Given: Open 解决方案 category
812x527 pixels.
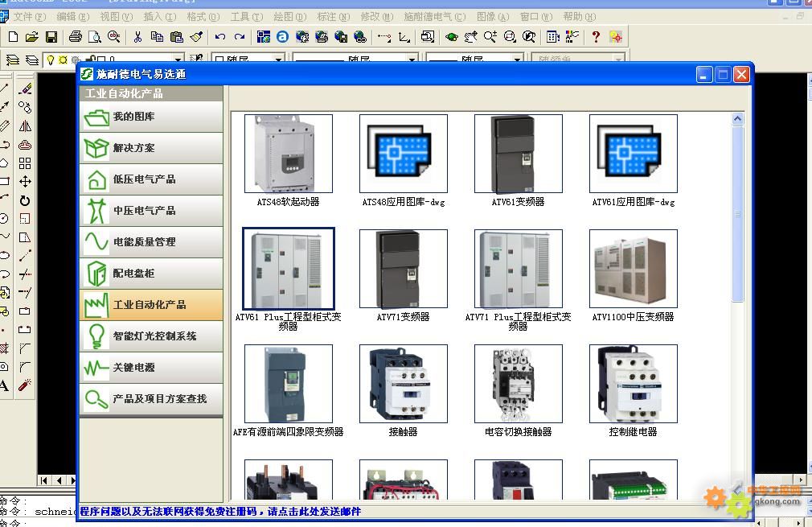Looking at the screenshot, I should [151, 148].
